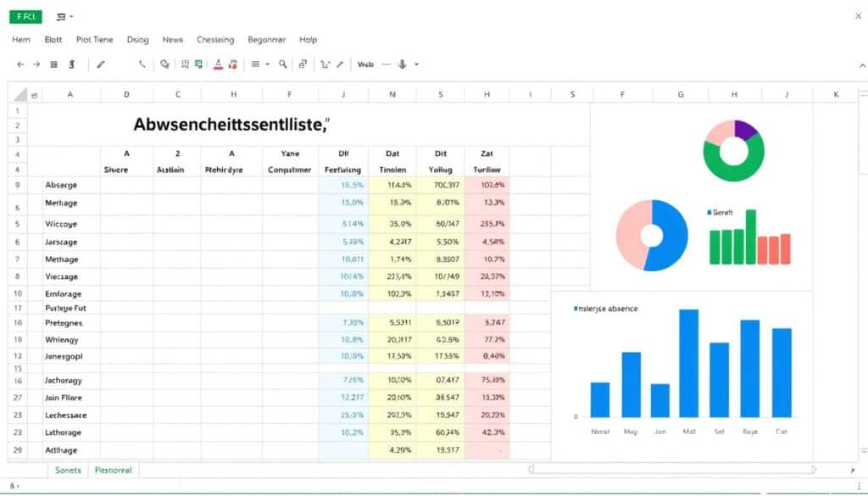Click the select-all corner triangle

(35, 96)
